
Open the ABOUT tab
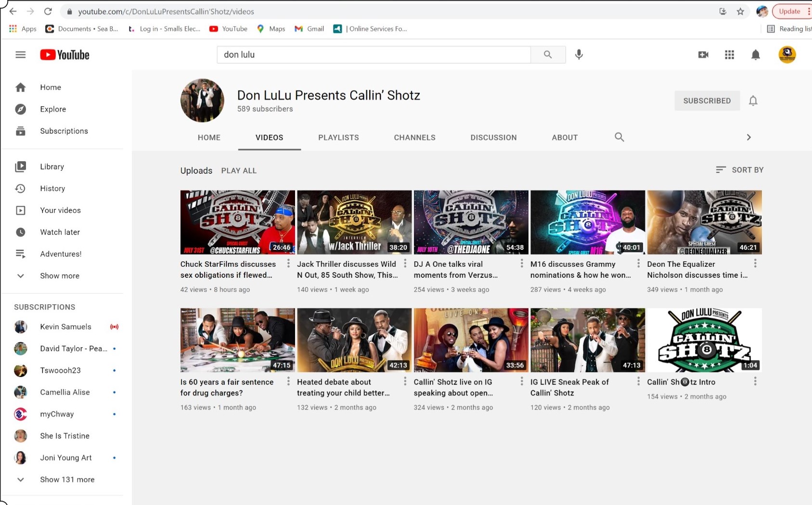pyautogui.click(x=565, y=137)
